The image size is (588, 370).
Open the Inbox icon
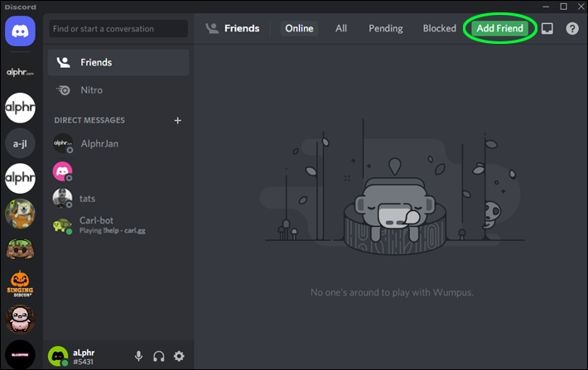click(x=547, y=28)
